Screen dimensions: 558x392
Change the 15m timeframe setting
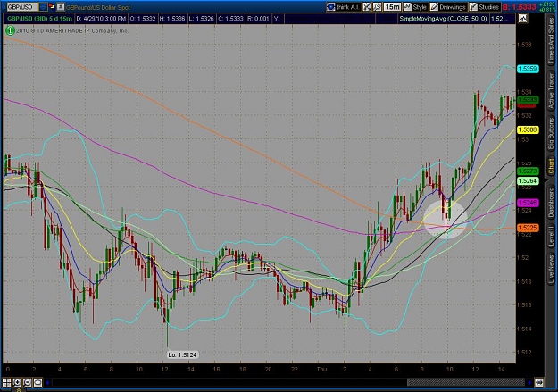click(392, 7)
